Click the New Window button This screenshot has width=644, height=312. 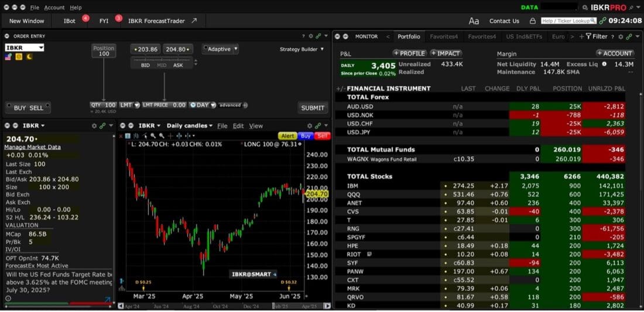click(x=26, y=21)
